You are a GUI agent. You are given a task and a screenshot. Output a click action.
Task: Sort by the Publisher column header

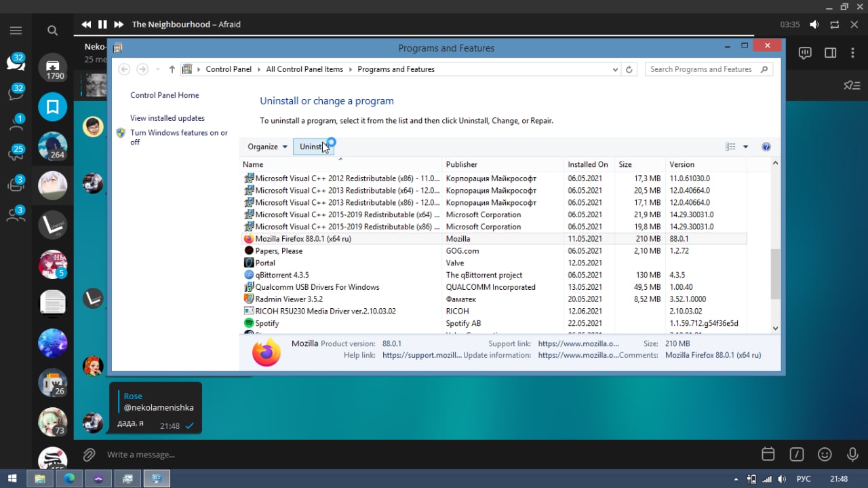(502, 164)
